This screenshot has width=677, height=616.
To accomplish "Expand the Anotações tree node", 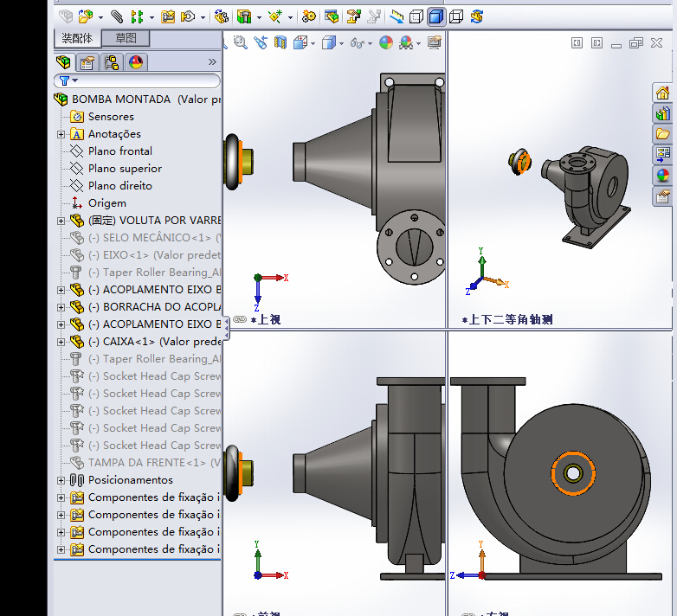I will click(61, 134).
